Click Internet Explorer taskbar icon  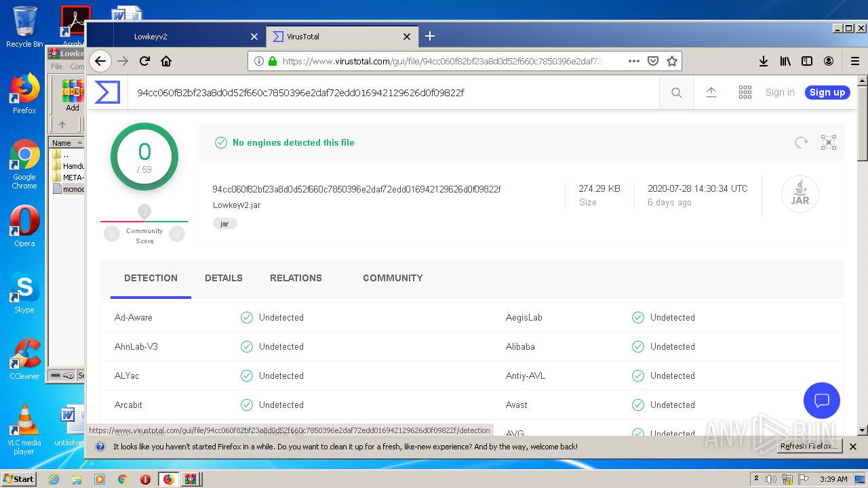[x=54, y=479]
